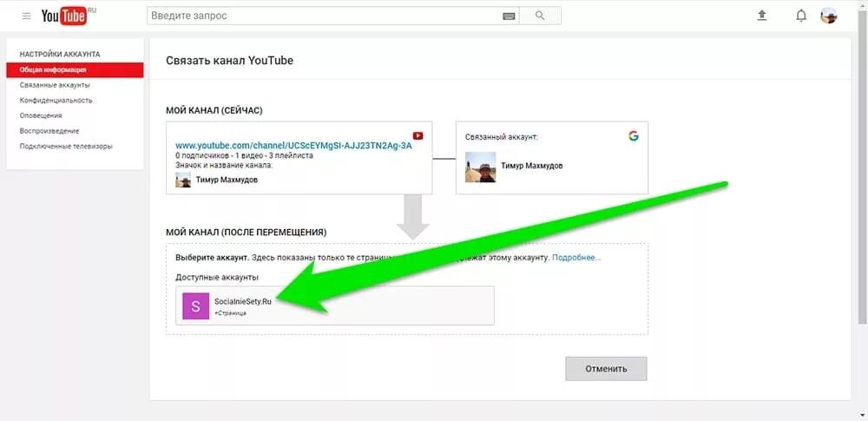Select Общая информация in settings menu
This screenshot has width=868, height=421.
(75, 69)
